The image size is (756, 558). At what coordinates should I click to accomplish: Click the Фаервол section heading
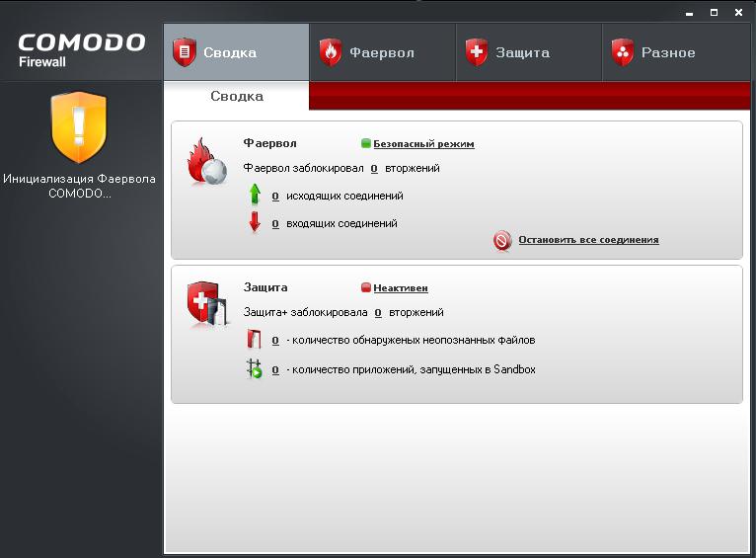[x=270, y=143]
